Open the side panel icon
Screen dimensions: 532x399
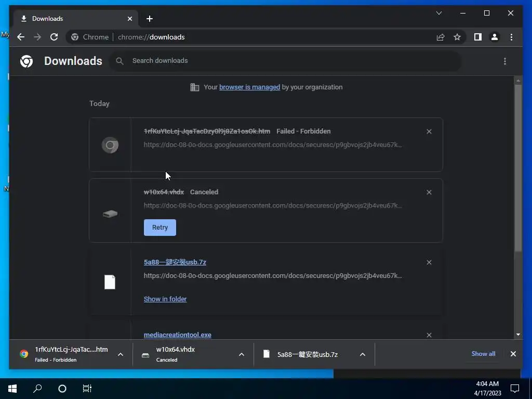pos(478,37)
